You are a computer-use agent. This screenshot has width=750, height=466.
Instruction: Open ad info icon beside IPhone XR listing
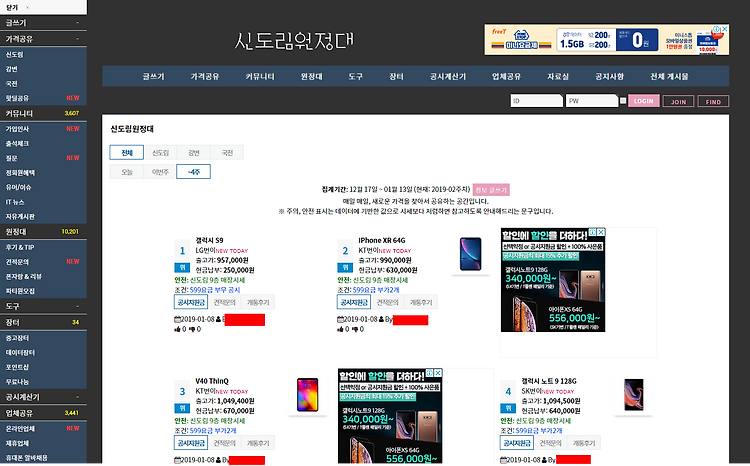click(593, 232)
